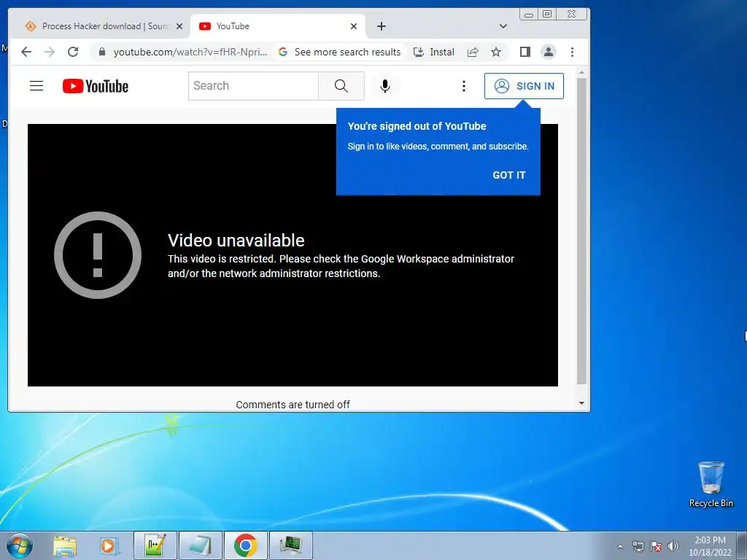747x560 pixels.
Task: Show hidden system tray icons
Action: coord(620,546)
